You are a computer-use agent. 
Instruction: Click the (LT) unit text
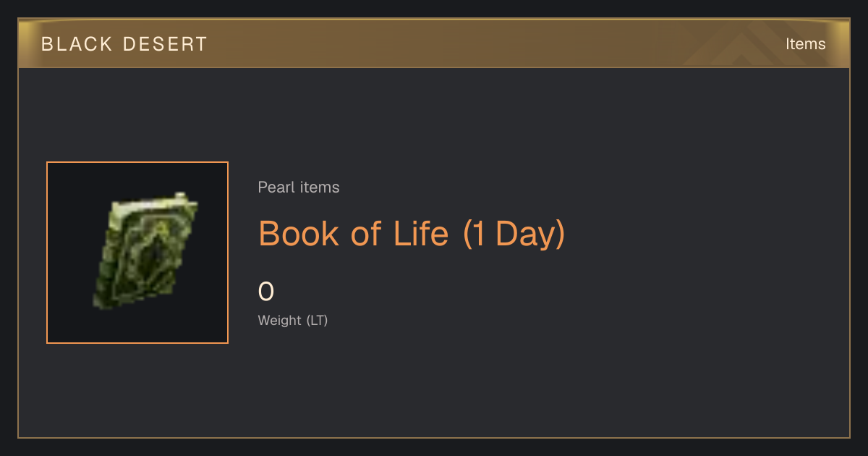(317, 321)
